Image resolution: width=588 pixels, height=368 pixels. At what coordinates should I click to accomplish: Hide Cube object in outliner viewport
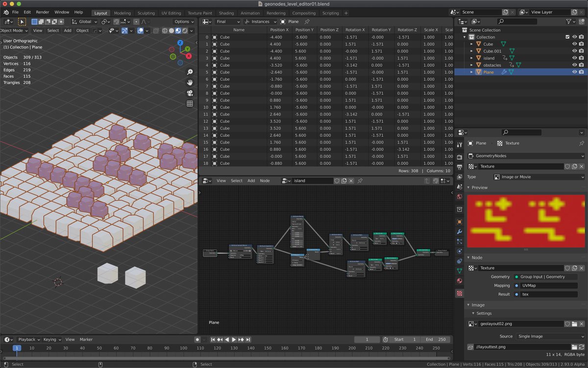tap(574, 44)
